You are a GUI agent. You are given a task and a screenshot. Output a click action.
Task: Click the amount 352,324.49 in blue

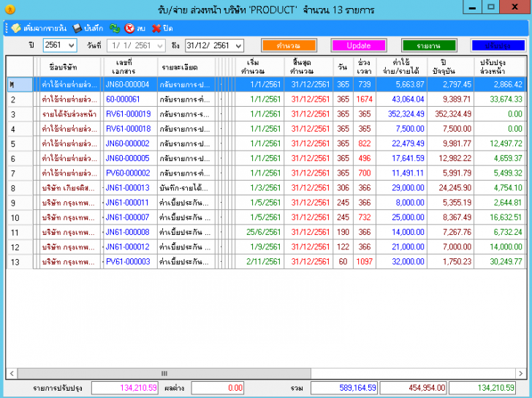click(x=406, y=114)
